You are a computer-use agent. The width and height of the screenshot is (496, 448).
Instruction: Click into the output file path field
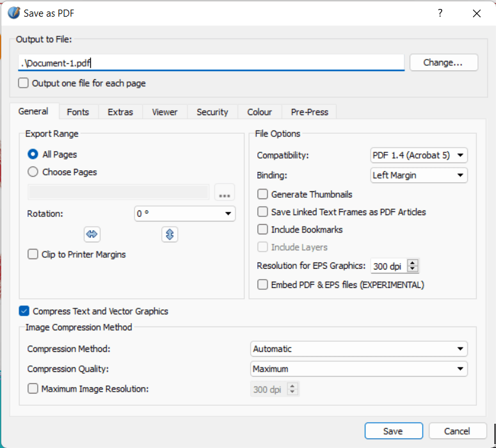click(211, 63)
